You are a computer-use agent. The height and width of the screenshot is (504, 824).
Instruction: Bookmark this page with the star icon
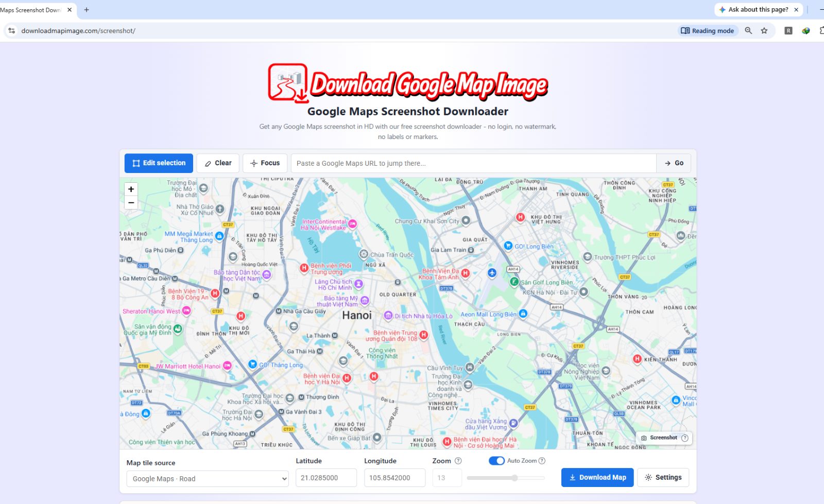click(x=764, y=31)
